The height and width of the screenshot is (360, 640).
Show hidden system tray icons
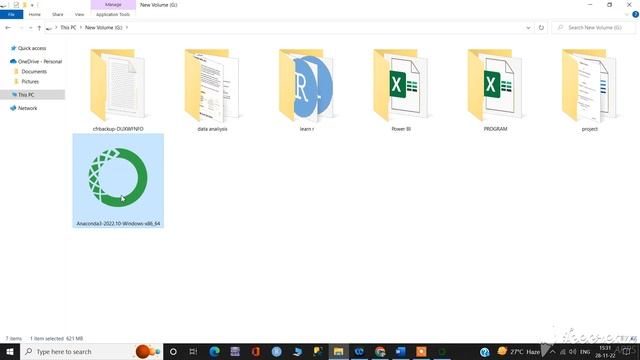click(x=553, y=351)
